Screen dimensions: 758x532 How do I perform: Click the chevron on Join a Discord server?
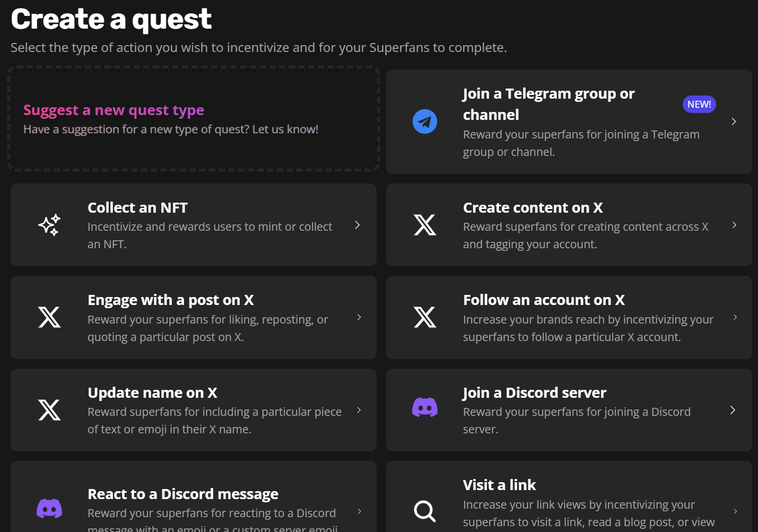[x=733, y=410]
